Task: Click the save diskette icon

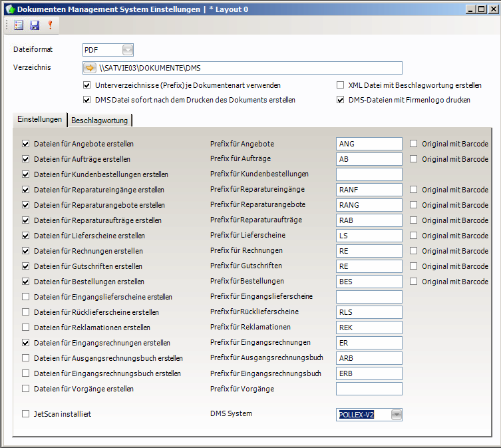Action: 35,25
